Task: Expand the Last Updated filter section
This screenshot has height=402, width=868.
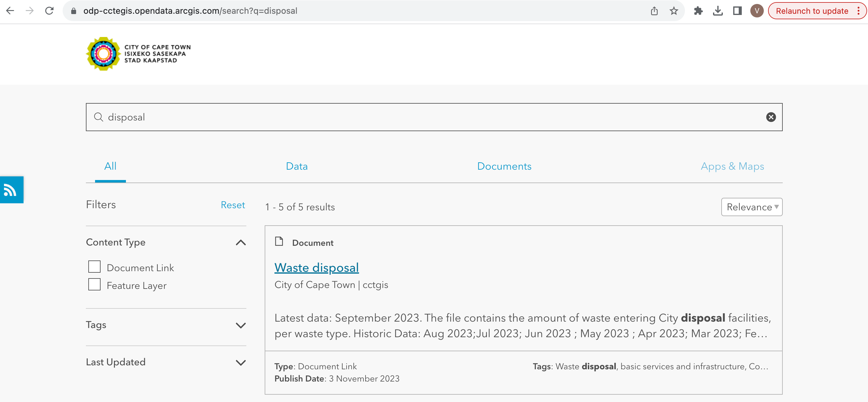Action: [241, 362]
